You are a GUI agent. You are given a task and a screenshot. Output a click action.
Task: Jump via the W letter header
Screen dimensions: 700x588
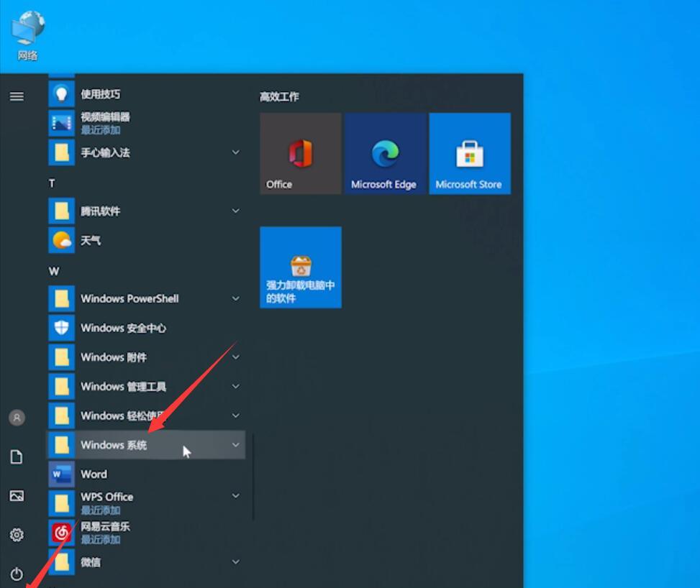[x=53, y=271]
